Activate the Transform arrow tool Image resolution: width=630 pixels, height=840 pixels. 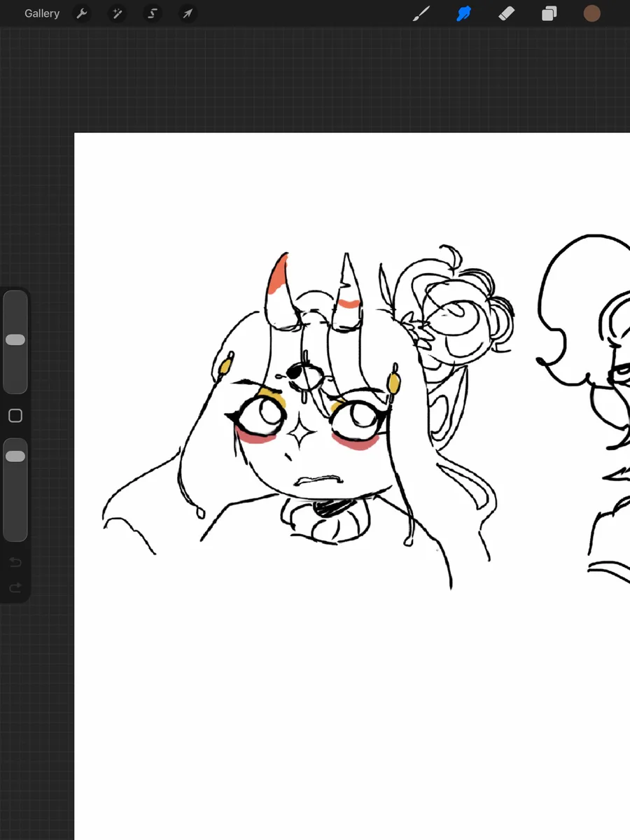point(188,13)
